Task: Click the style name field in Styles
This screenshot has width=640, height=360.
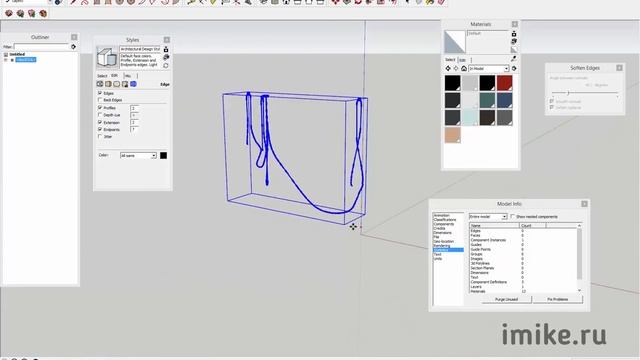Action: pyautogui.click(x=140, y=49)
